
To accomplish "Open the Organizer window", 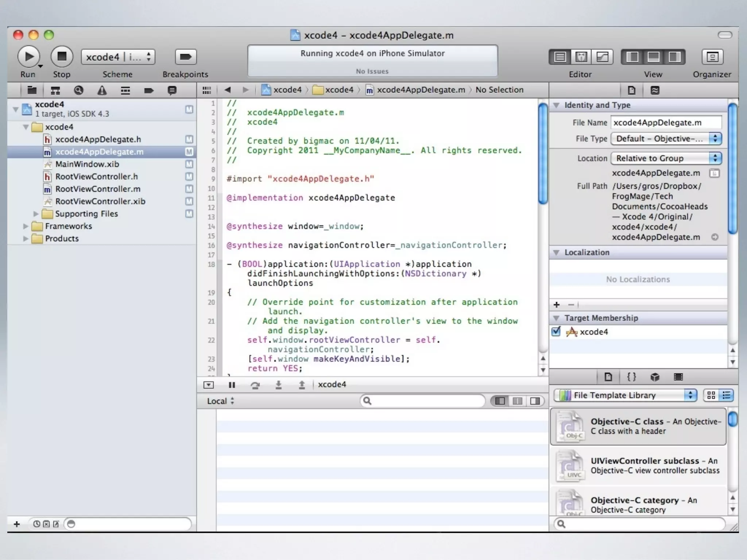I will [712, 57].
